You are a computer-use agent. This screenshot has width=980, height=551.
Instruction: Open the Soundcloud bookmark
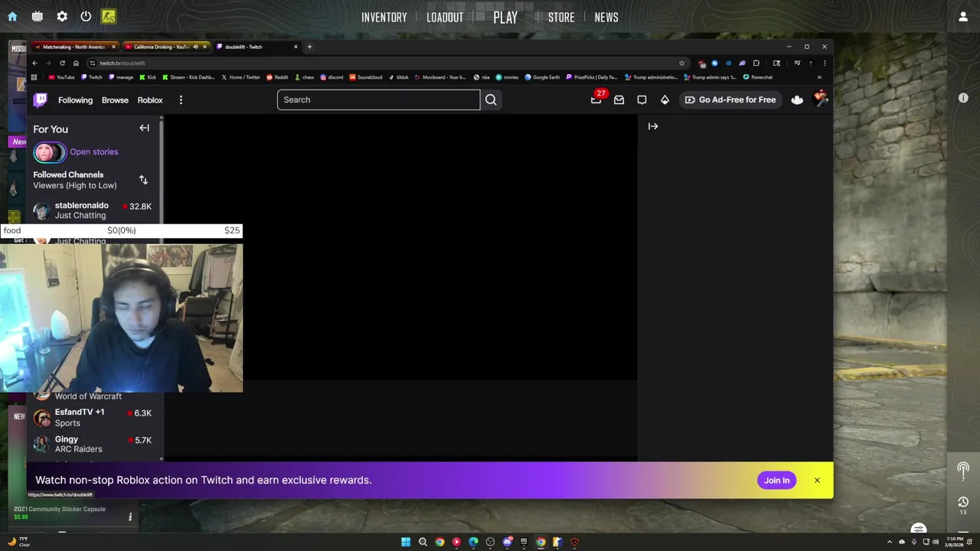click(365, 77)
